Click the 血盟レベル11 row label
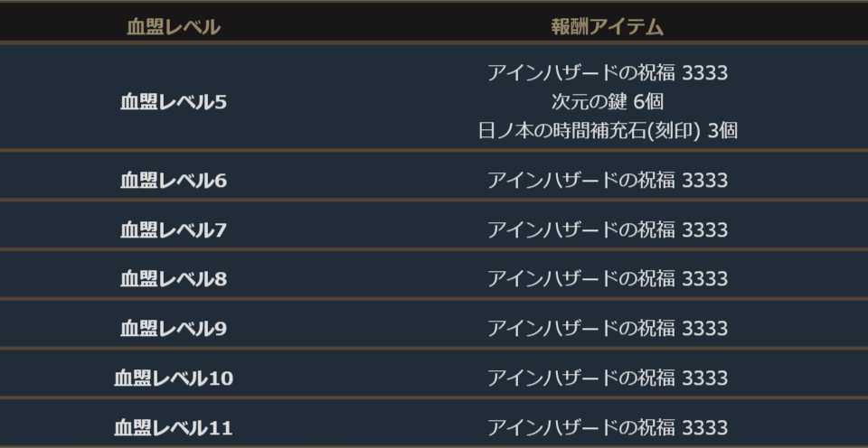Image resolution: width=868 pixels, height=448 pixels. [173, 427]
